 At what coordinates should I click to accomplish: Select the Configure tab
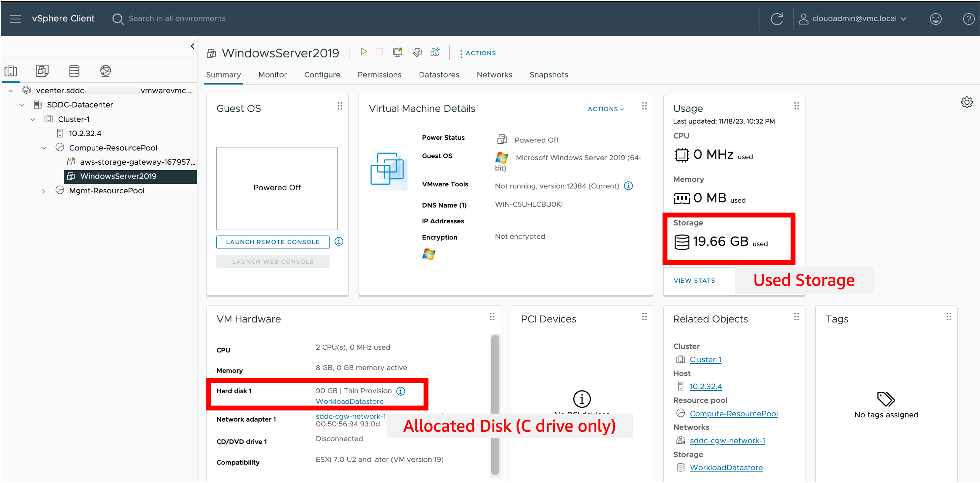[x=322, y=75]
